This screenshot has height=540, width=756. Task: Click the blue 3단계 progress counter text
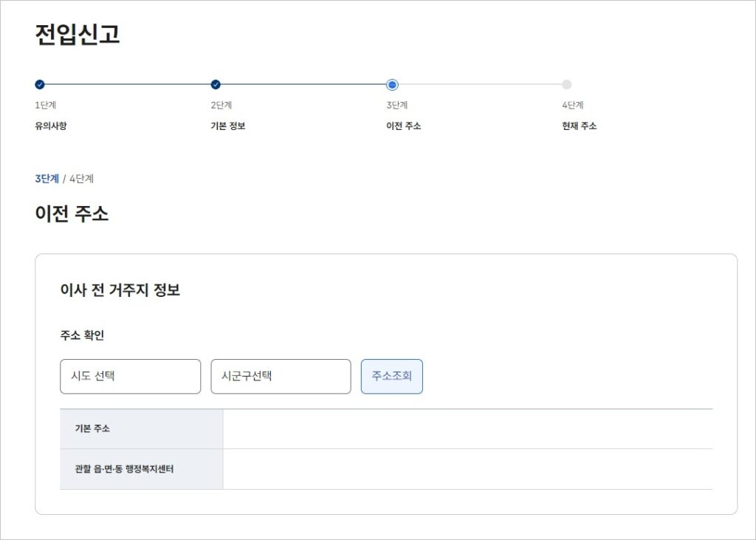pos(47,179)
